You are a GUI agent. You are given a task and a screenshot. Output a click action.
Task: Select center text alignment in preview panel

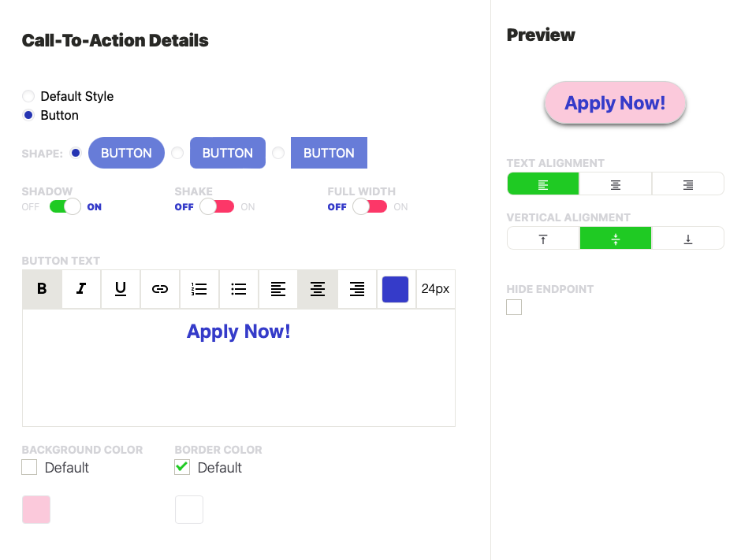coord(616,184)
